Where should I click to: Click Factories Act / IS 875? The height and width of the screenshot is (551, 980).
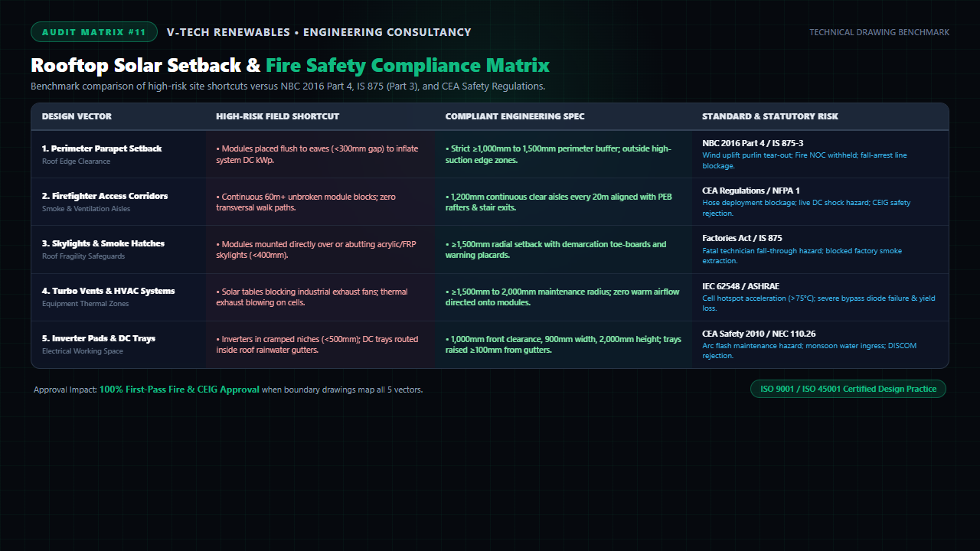click(x=742, y=238)
